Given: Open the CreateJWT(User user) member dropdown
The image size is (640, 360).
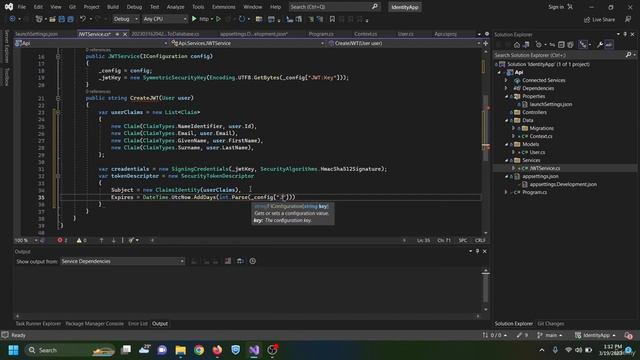Looking at the screenshot, I should [x=404, y=43].
